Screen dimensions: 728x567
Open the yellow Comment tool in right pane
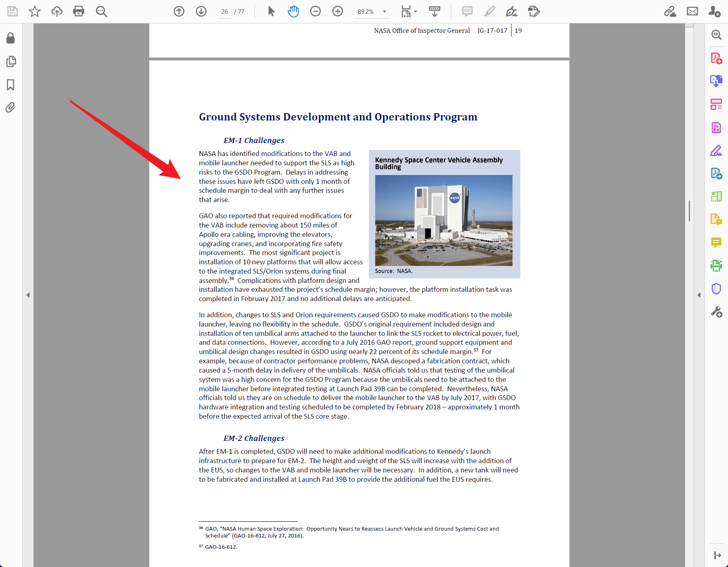(x=716, y=242)
